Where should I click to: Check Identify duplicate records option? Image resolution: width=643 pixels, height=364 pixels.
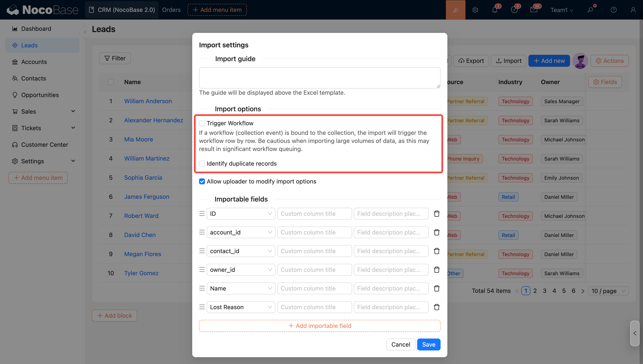point(202,164)
